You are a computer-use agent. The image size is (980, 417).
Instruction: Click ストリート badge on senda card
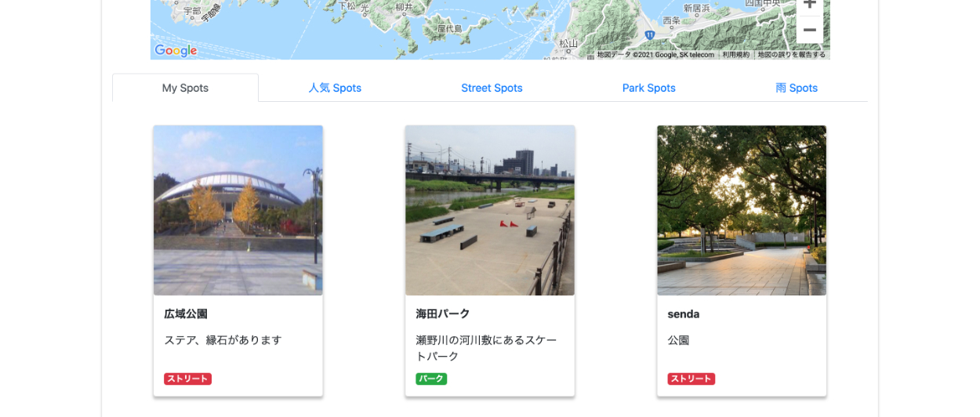click(x=691, y=379)
